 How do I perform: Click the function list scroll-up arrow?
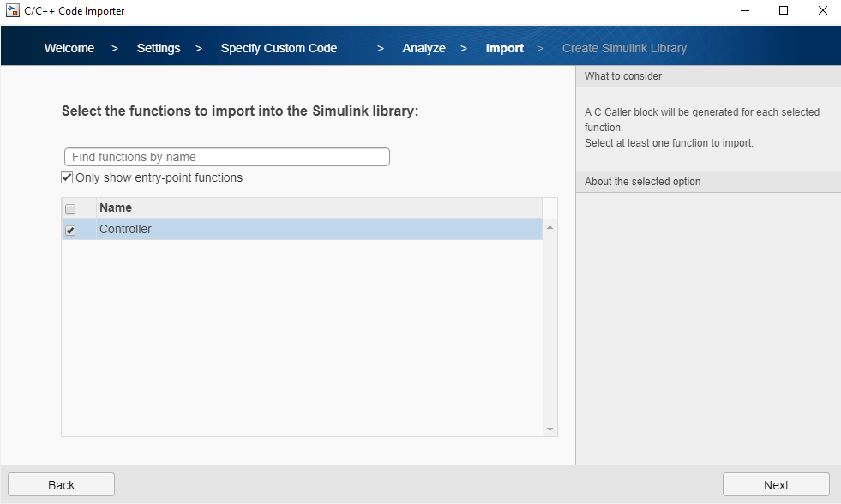(x=550, y=227)
